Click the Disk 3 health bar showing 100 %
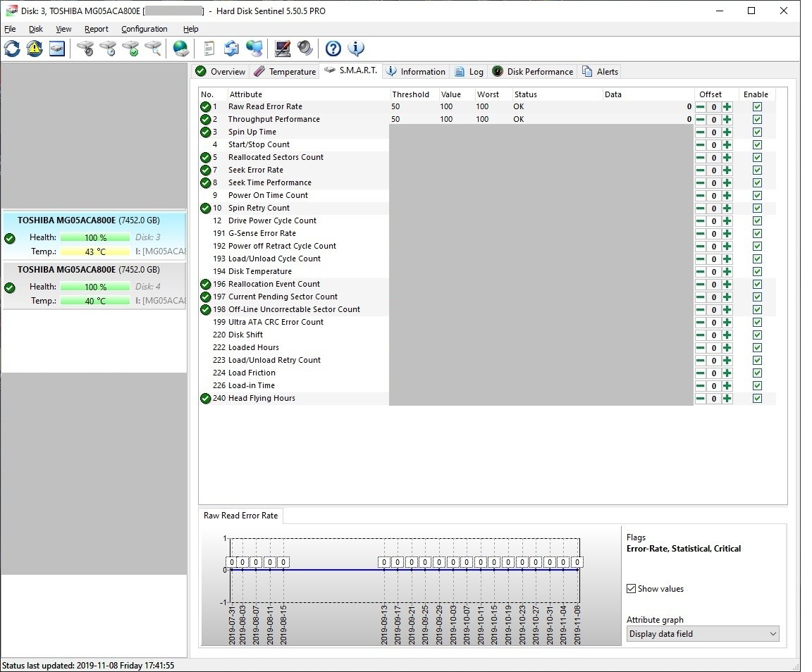The height and width of the screenshot is (672, 812). (x=95, y=237)
